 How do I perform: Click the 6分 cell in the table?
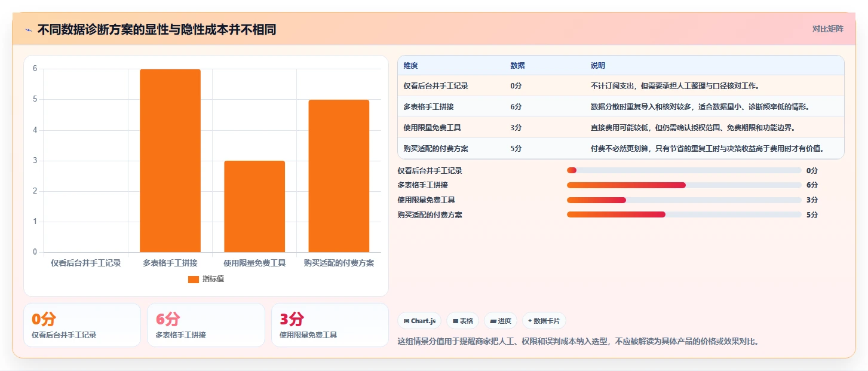coord(516,107)
